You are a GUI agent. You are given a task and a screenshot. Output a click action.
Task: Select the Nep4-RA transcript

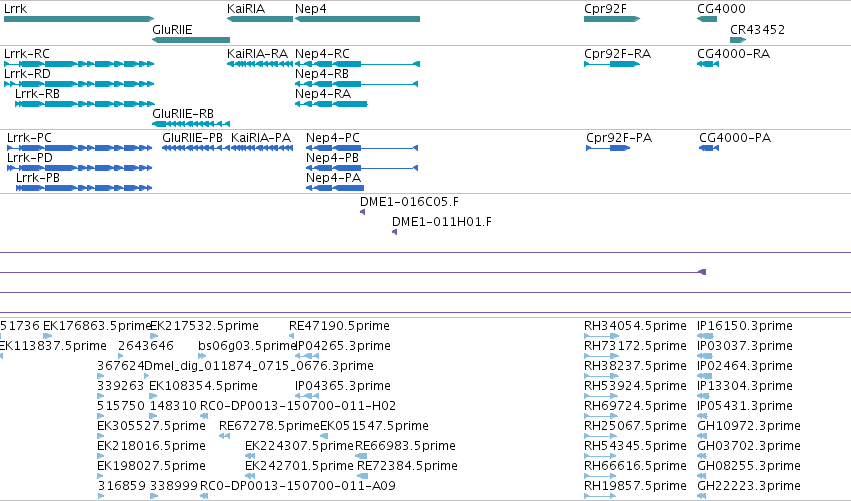pyautogui.click(x=331, y=104)
